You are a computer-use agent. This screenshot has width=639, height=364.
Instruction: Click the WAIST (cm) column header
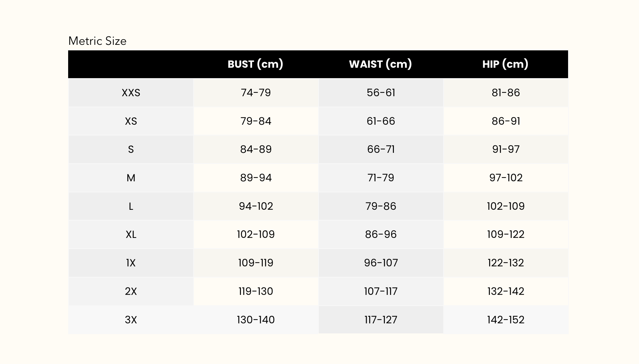pos(380,64)
